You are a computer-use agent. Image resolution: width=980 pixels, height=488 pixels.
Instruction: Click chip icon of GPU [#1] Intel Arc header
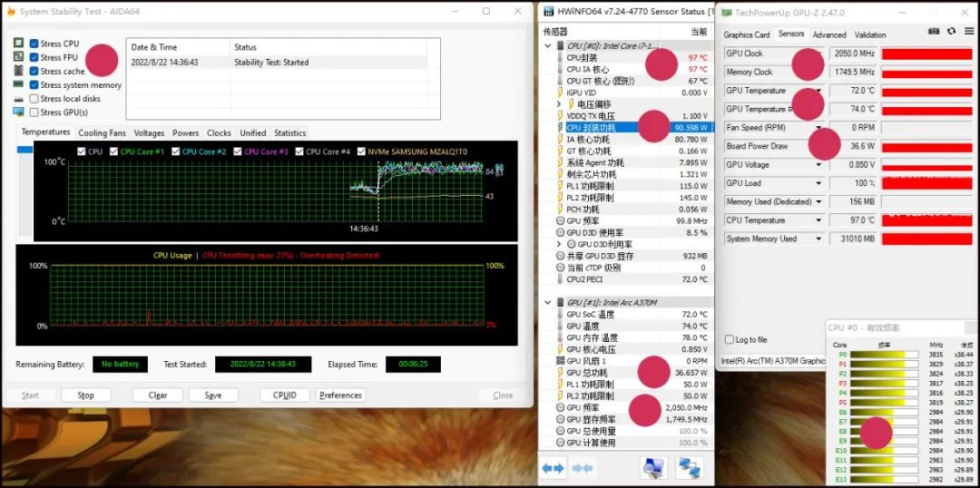point(560,302)
